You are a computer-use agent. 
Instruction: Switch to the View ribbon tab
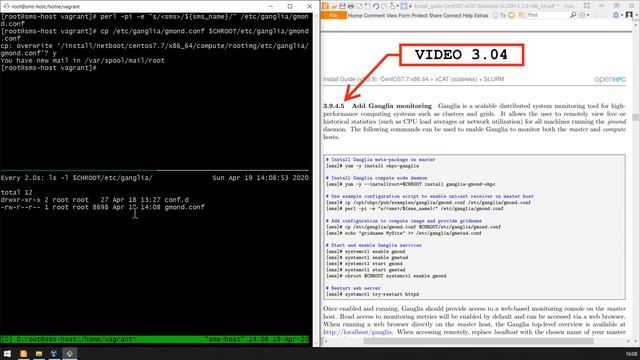click(391, 16)
